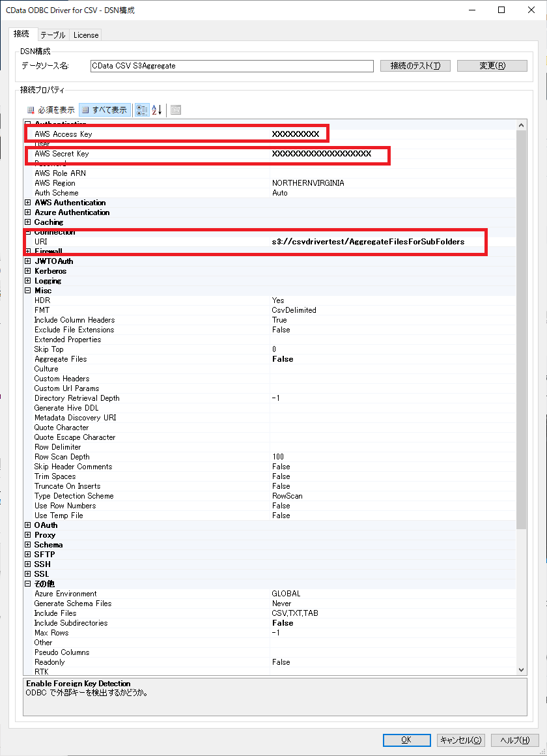
Task: Click the scrollbar up arrow
Action: coord(521,125)
